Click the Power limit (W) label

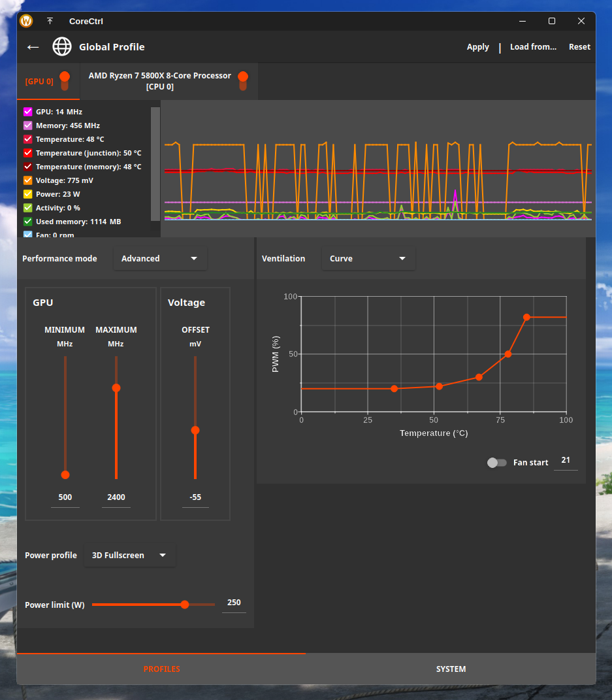[x=55, y=605]
